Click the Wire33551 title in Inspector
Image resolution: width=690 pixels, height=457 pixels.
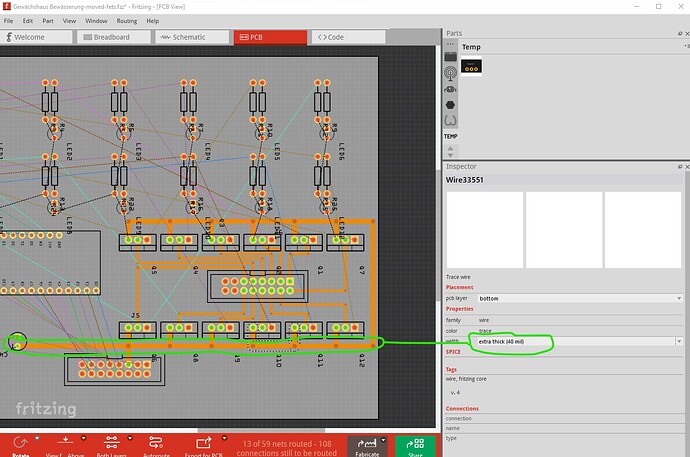(464, 180)
